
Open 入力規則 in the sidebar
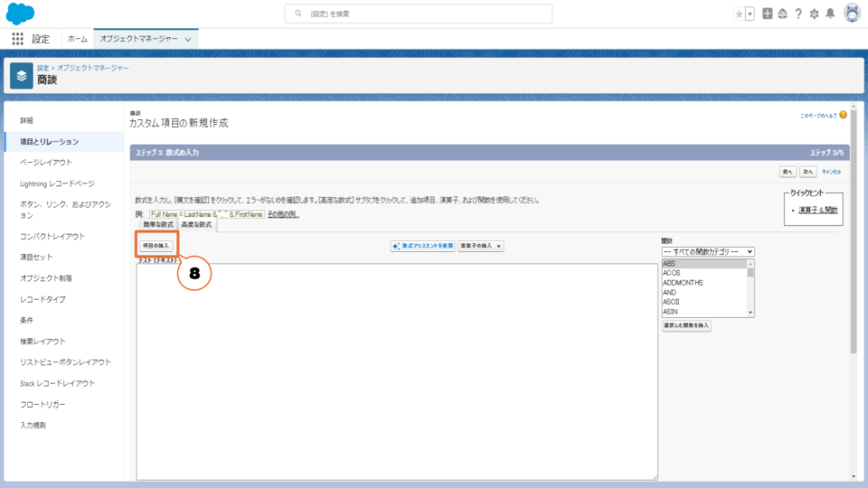point(33,425)
